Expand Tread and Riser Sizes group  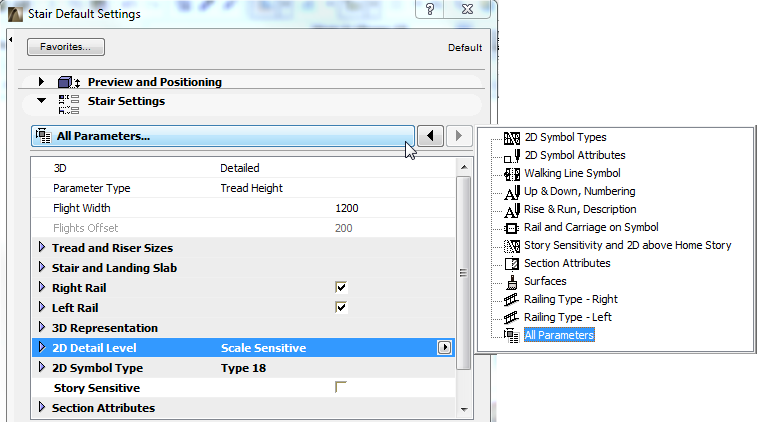[42, 247]
